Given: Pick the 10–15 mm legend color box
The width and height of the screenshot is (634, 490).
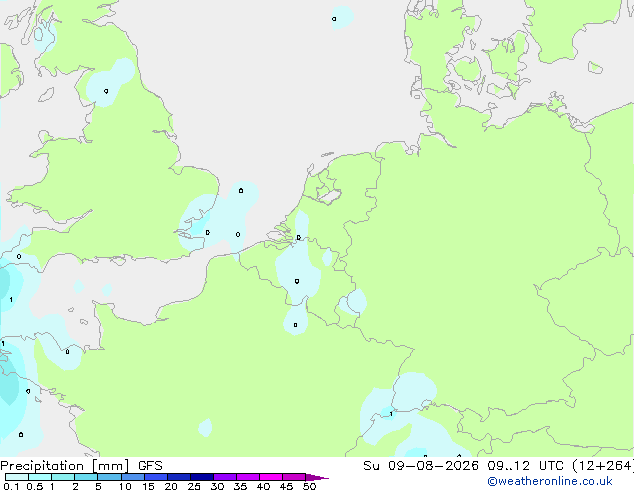Looking at the screenshot, I should coord(132,477).
